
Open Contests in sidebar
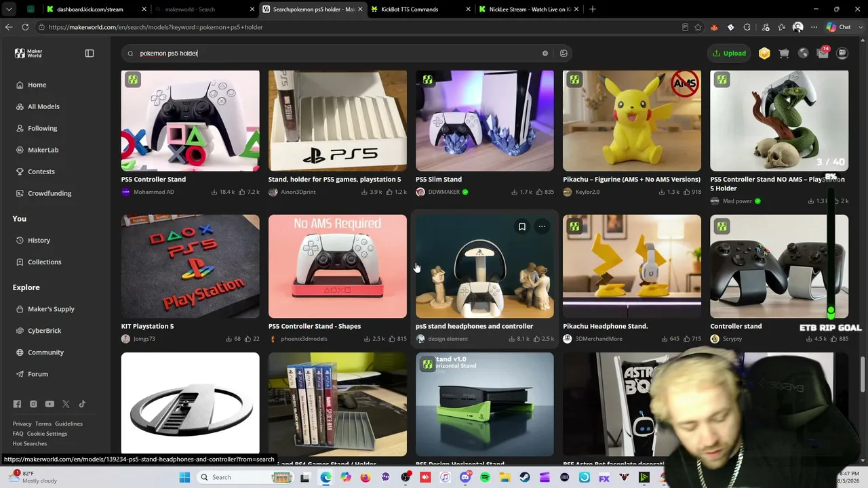click(41, 171)
